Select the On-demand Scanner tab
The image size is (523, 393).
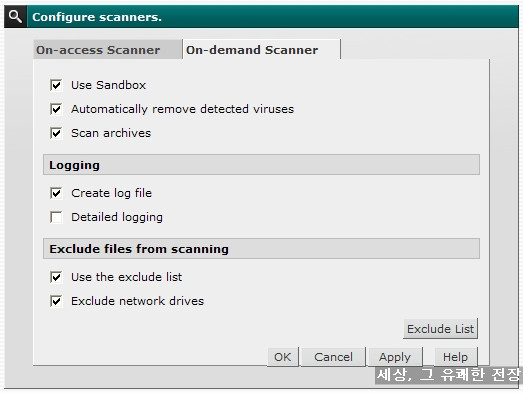coord(261,49)
